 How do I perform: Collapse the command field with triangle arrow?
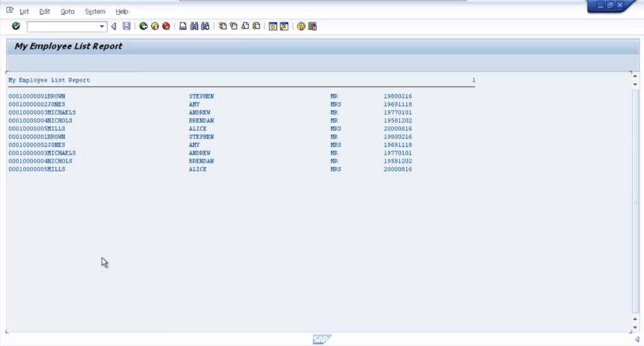[114, 26]
